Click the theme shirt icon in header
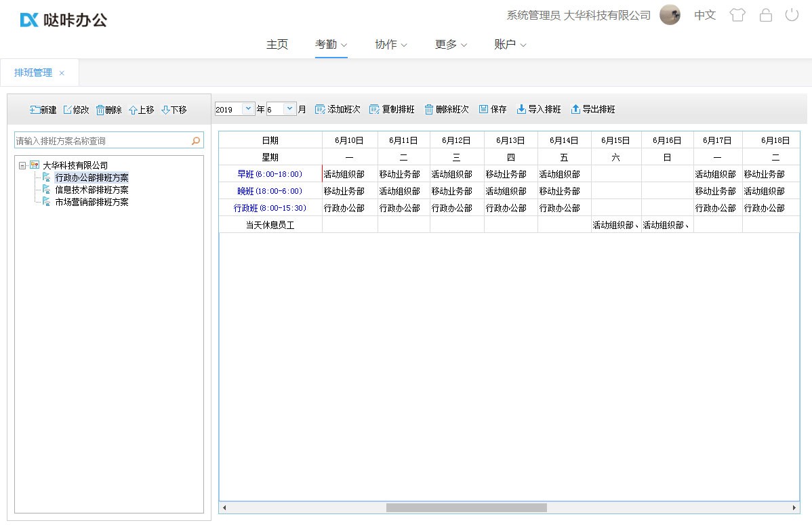Image resolution: width=812 pixels, height=525 pixels. pos(737,15)
